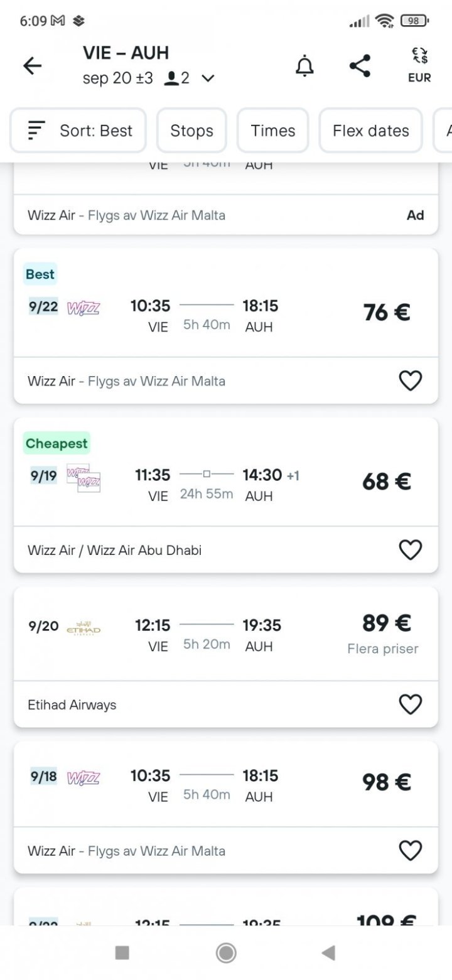Open price alert bell icon
The width and height of the screenshot is (452, 980).
304,66
